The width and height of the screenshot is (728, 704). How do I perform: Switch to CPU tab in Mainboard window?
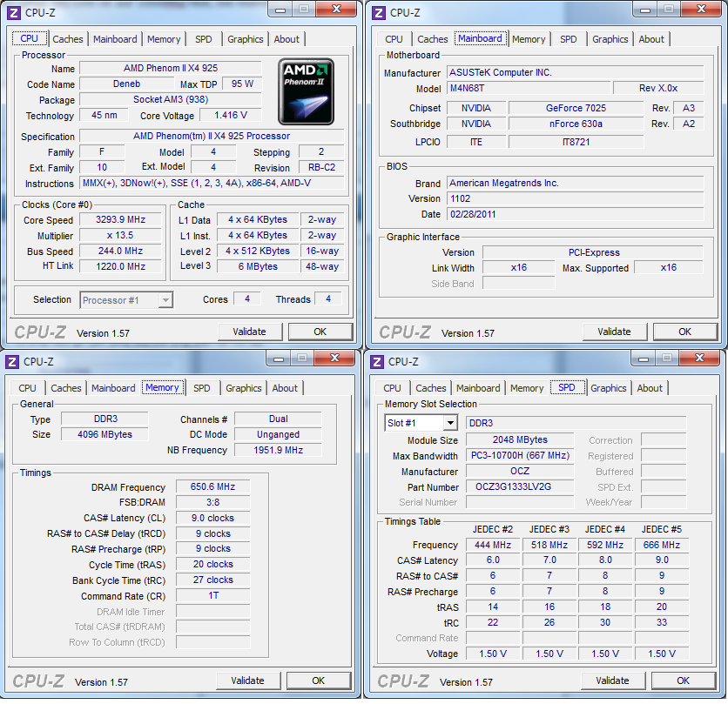[394, 39]
